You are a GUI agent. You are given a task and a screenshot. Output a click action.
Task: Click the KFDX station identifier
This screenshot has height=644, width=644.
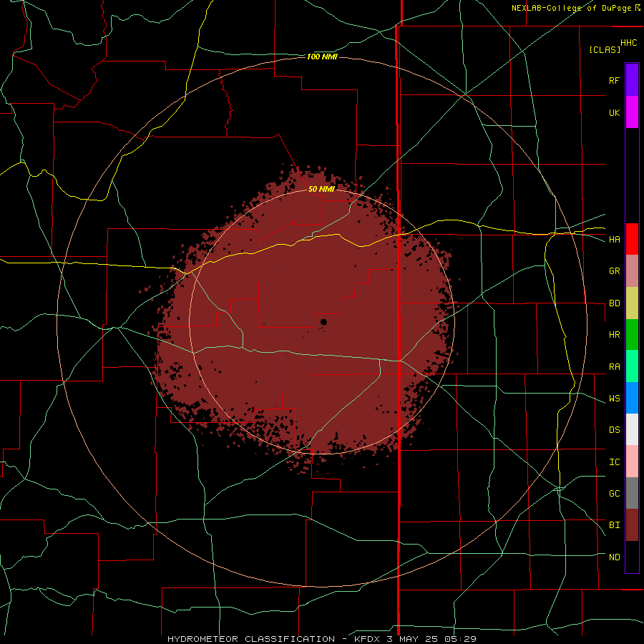click(x=368, y=639)
